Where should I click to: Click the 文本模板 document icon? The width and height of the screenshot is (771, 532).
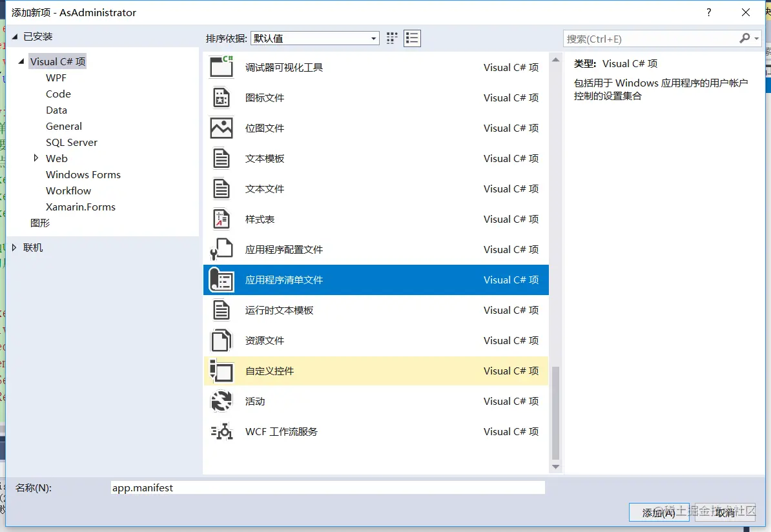point(221,158)
